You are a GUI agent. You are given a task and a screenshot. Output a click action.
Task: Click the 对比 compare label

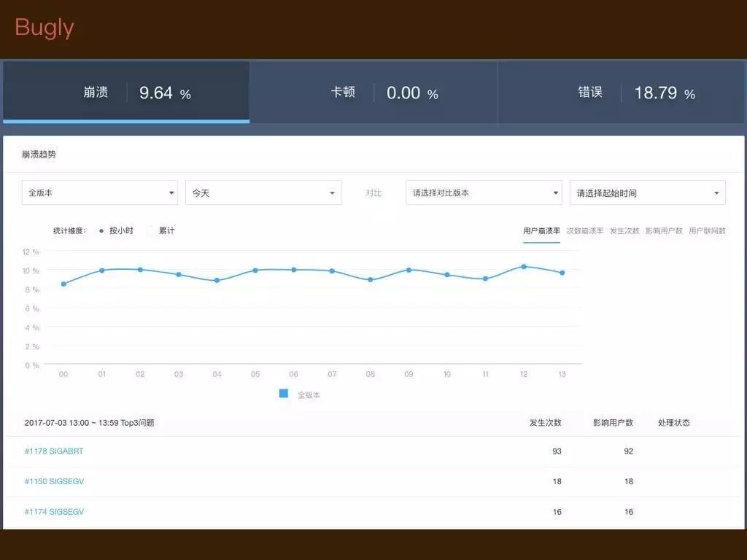[x=373, y=192]
